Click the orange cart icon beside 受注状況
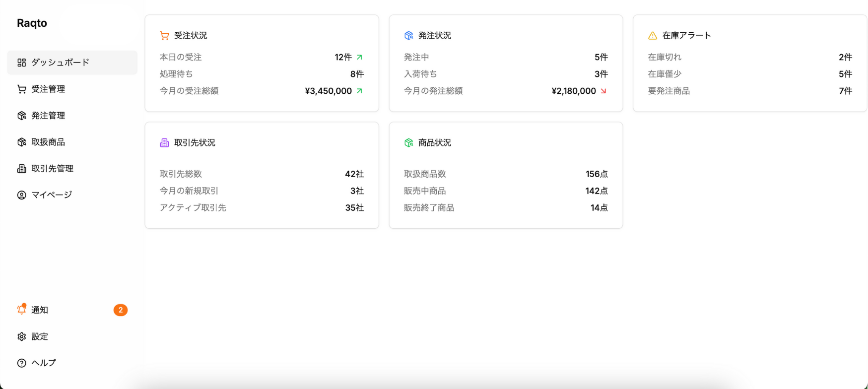This screenshot has height=389, width=868. [164, 36]
